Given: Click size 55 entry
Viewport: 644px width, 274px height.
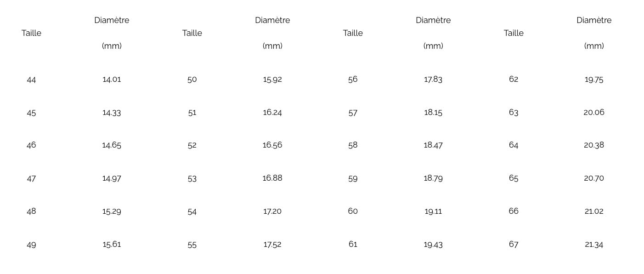Looking at the screenshot, I should tap(192, 245).
